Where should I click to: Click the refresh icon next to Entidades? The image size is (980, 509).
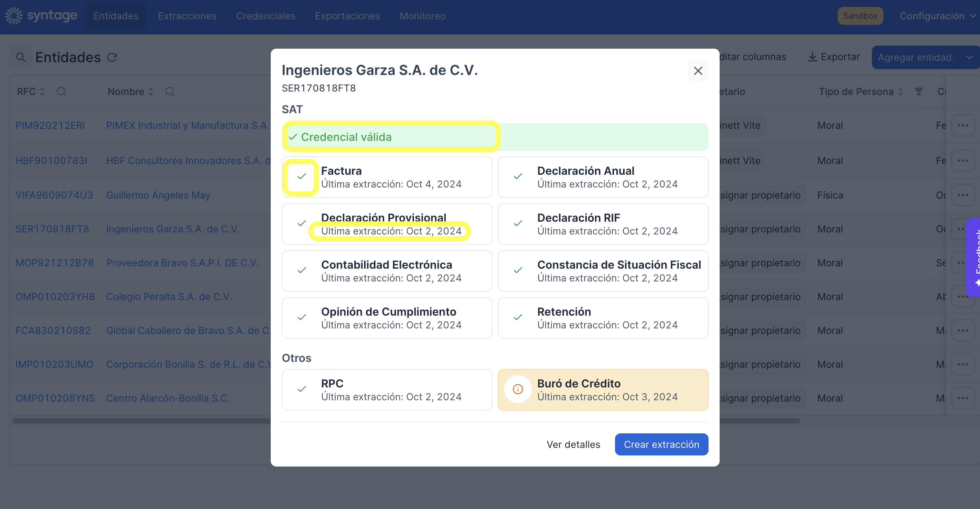coord(112,57)
